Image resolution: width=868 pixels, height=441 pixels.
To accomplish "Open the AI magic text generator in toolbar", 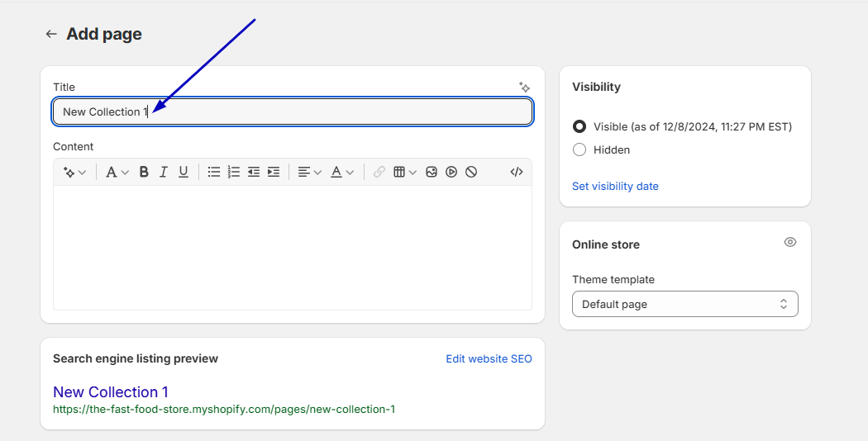I will point(74,172).
